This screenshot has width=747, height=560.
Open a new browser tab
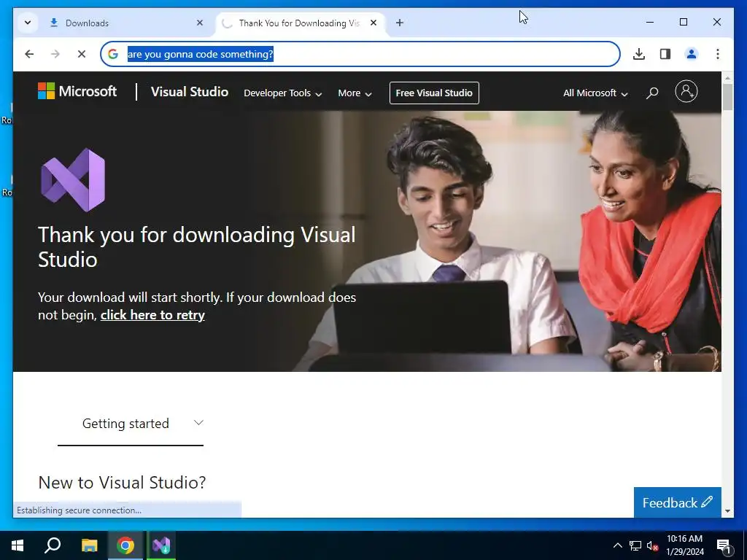click(x=400, y=23)
